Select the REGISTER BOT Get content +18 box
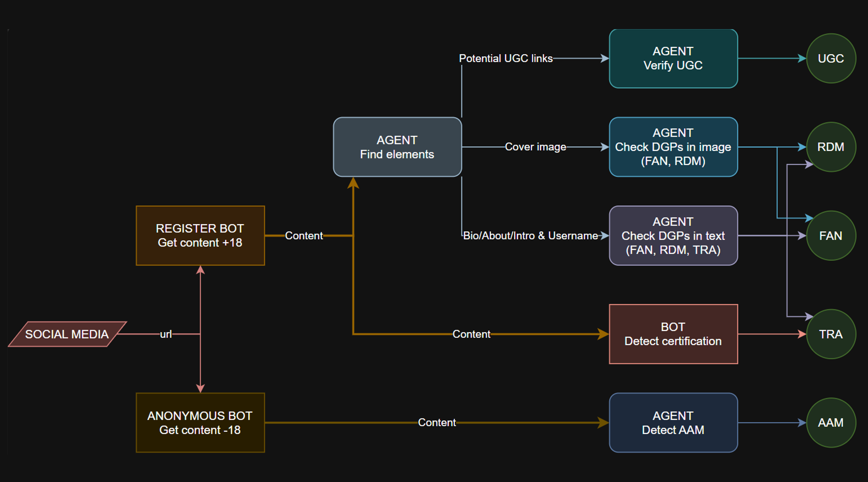 [200, 235]
